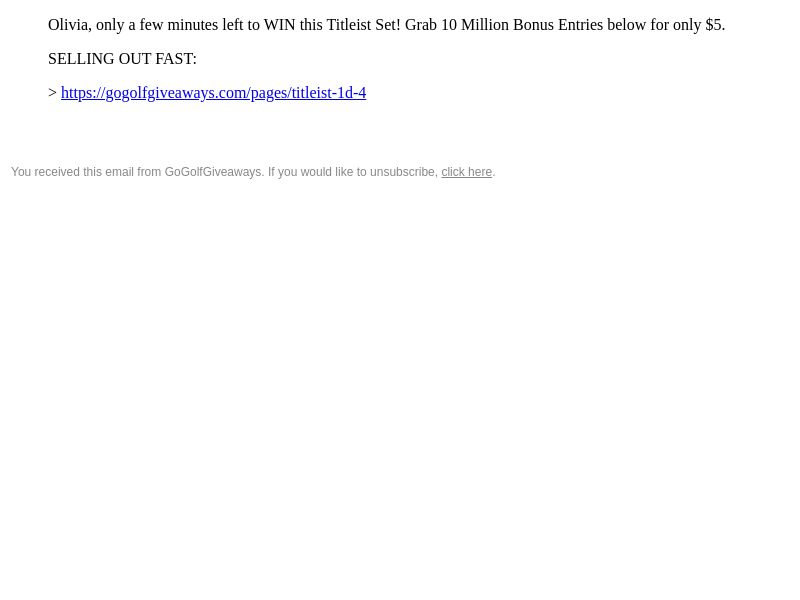
Task: Click the 'SELLING OUT FAST:' text line
Action: coord(122,59)
